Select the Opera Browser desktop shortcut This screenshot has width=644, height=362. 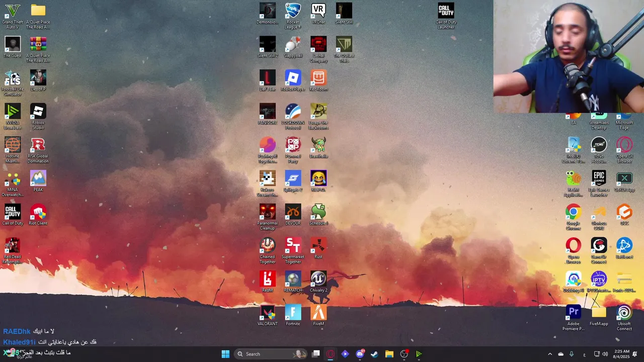574,251
